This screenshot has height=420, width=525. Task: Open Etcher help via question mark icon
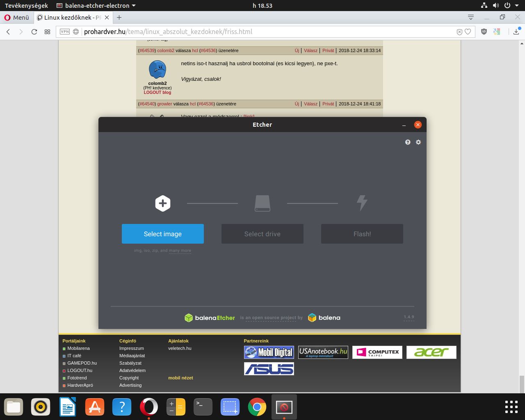[408, 142]
